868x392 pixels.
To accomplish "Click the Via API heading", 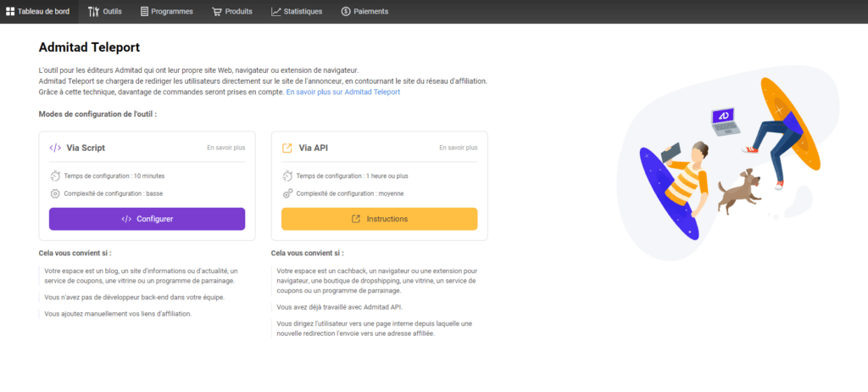I will tap(314, 148).
